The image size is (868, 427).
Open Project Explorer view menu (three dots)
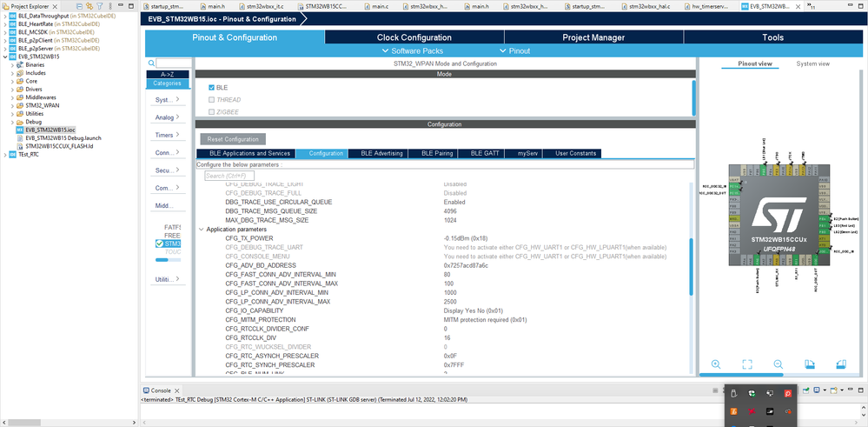[109, 6]
